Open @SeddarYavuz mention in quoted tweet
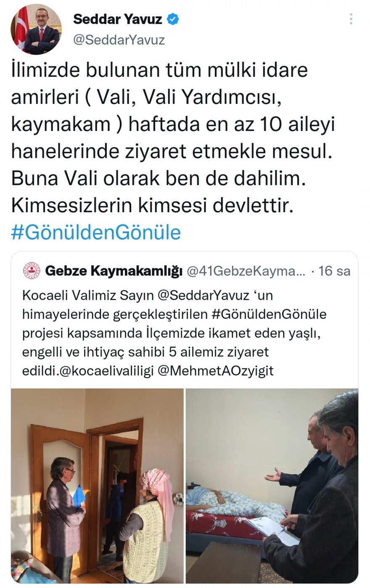 tap(203, 296)
